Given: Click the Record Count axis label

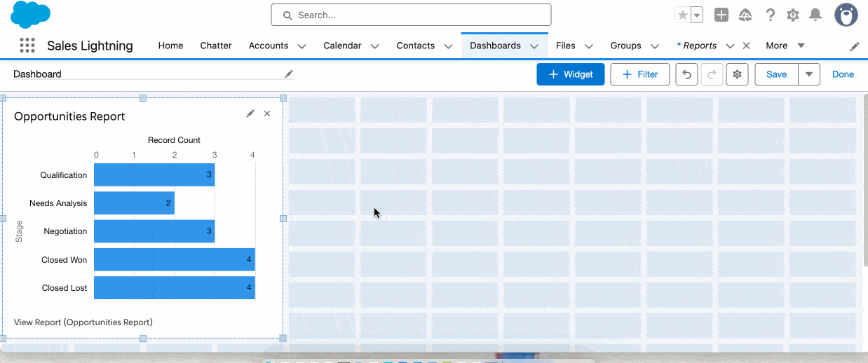Looking at the screenshot, I should (x=174, y=140).
